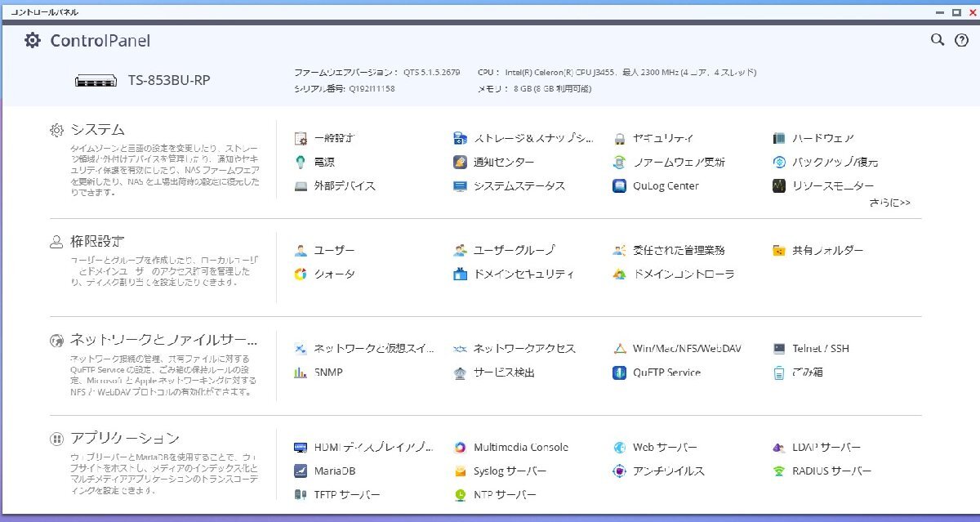Open アンチウイルス antivirus settings
Screen dimensions: 980x522
click(658, 471)
